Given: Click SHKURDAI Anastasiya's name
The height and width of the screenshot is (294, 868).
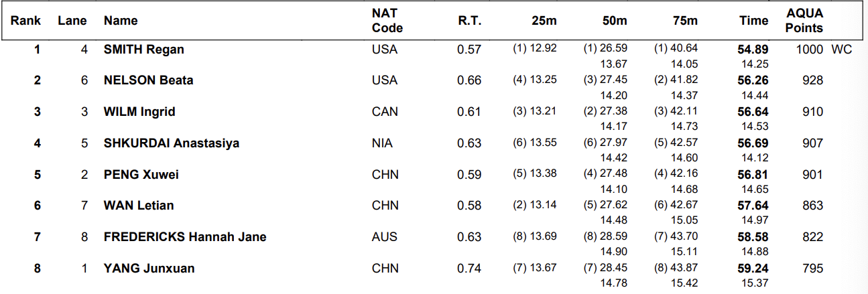Looking at the screenshot, I should click(172, 143).
